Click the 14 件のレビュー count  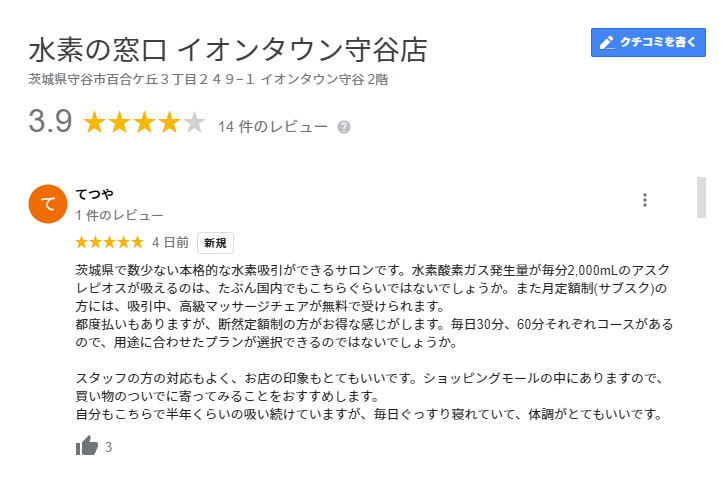pos(272,127)
